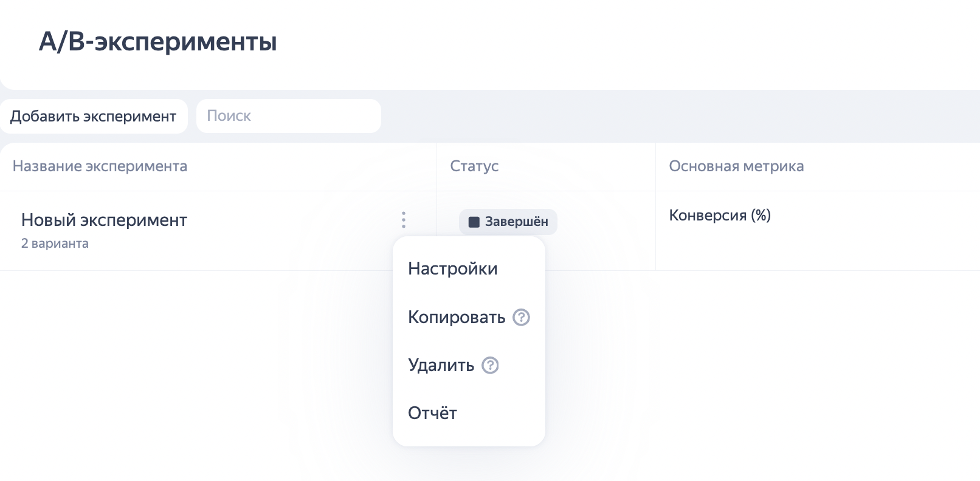
Task: Select Удалить from the dropdown menu
Action: tap(441, 365)
